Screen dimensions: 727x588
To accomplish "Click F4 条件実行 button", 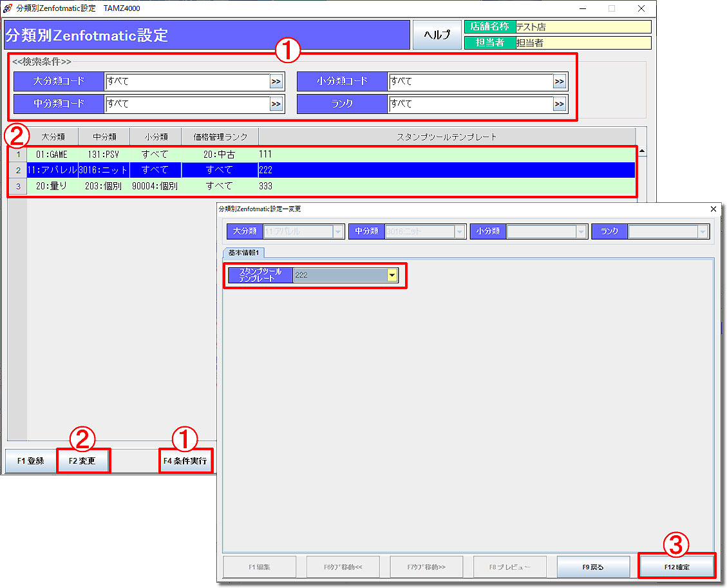I will coord(185,461).
